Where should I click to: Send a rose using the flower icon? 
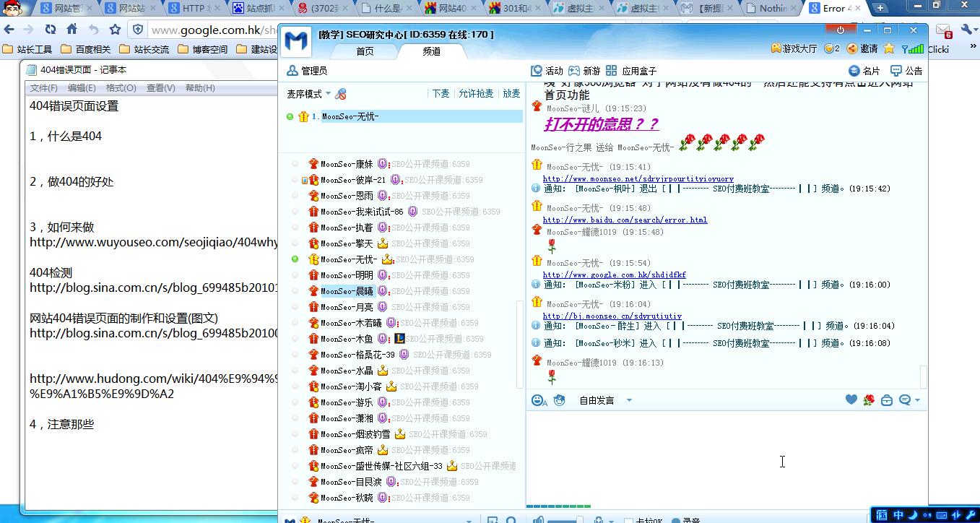click(x=869, y=399)
